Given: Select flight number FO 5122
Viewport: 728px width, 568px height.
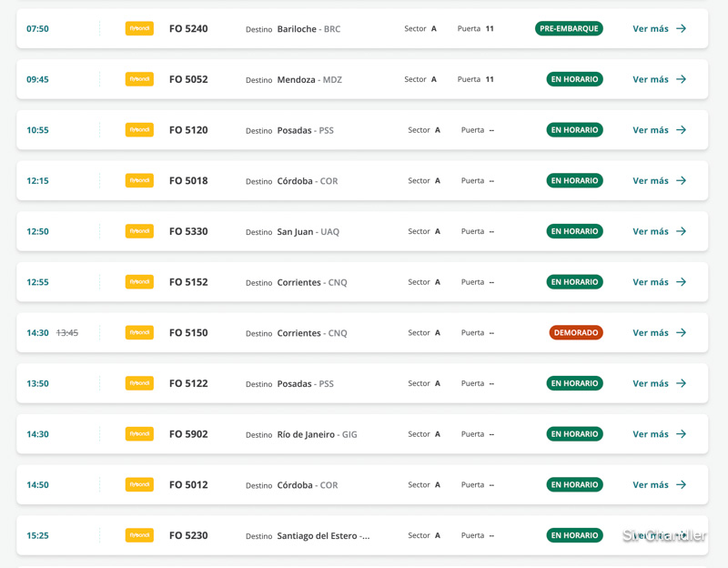Looking at the screenshot, I should click(188, 383).
